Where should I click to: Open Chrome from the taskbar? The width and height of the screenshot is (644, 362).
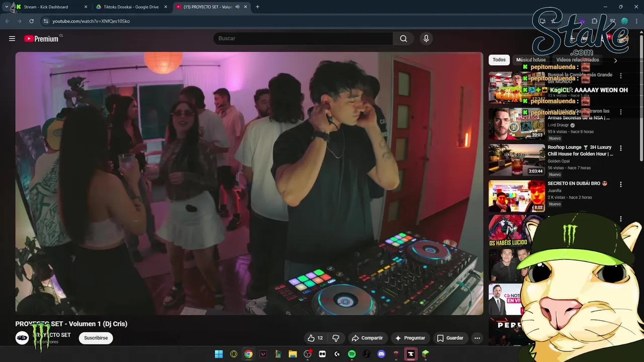coord(249,354)
